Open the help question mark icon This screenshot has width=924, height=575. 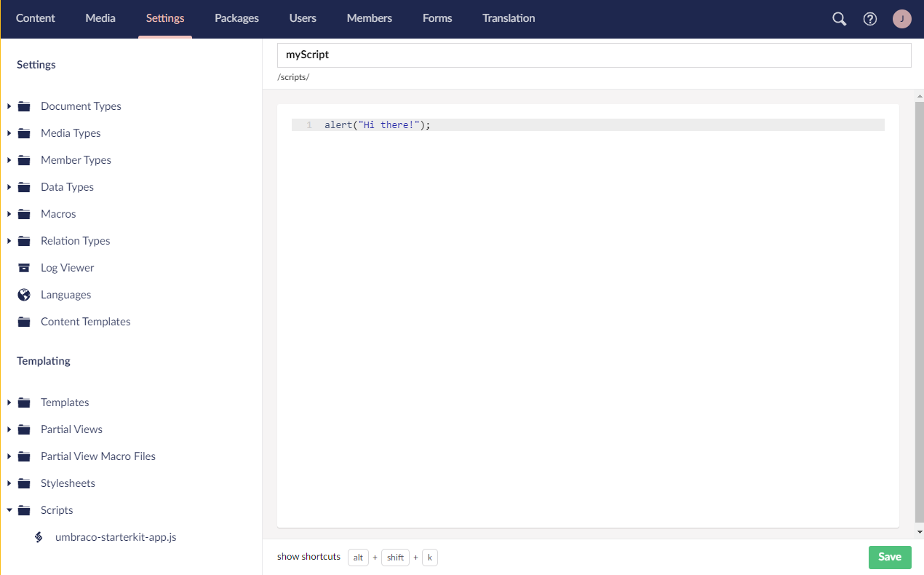870,19
